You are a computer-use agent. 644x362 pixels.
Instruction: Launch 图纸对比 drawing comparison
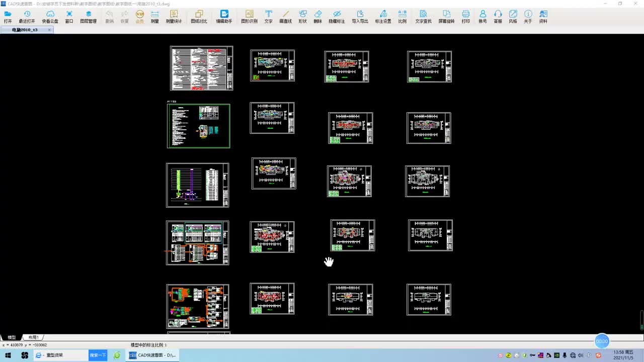point(199,17)
